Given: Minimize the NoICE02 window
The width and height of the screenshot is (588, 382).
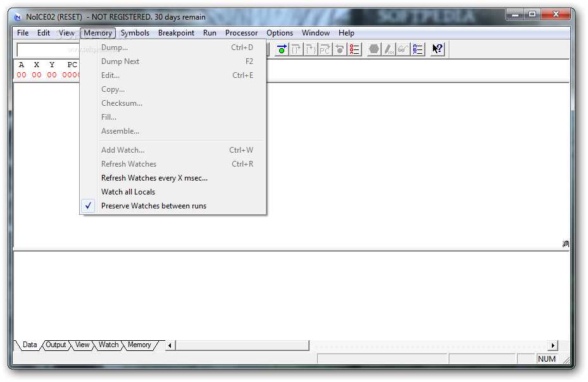Looking at the screenshot, I should point(515,15).
